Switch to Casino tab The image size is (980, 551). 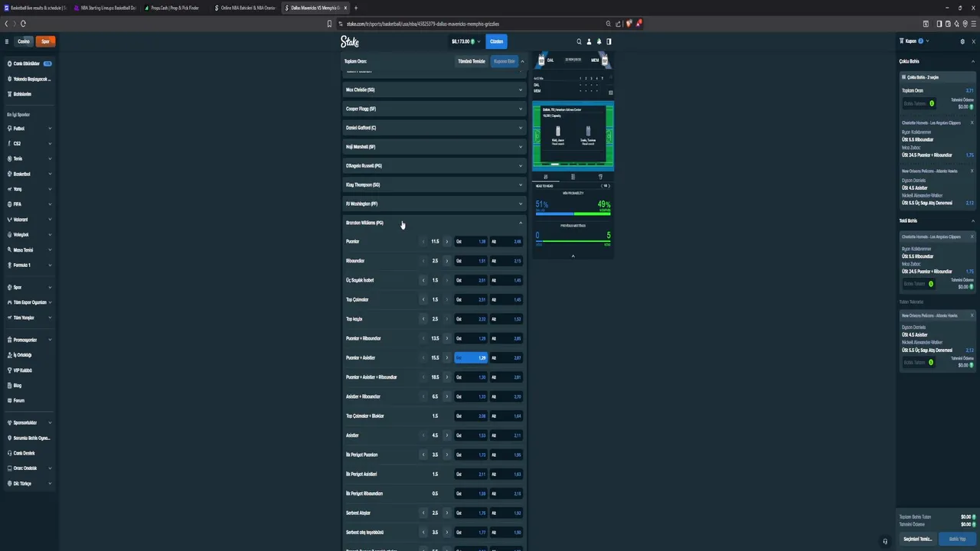24,41
